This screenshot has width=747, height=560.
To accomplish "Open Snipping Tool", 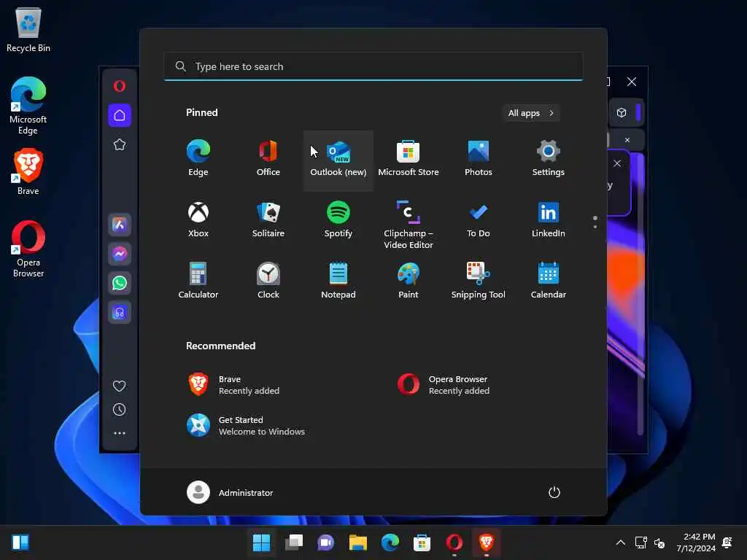I will pyautogui.click(x=479, y=281).
